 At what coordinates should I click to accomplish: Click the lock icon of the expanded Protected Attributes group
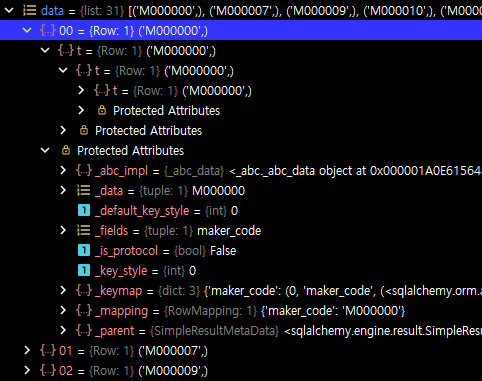[x=66, y=150]
